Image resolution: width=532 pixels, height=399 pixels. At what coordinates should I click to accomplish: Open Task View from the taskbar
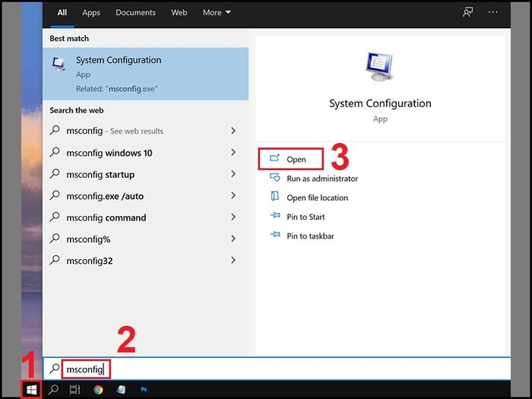click(x=74, y=390)
